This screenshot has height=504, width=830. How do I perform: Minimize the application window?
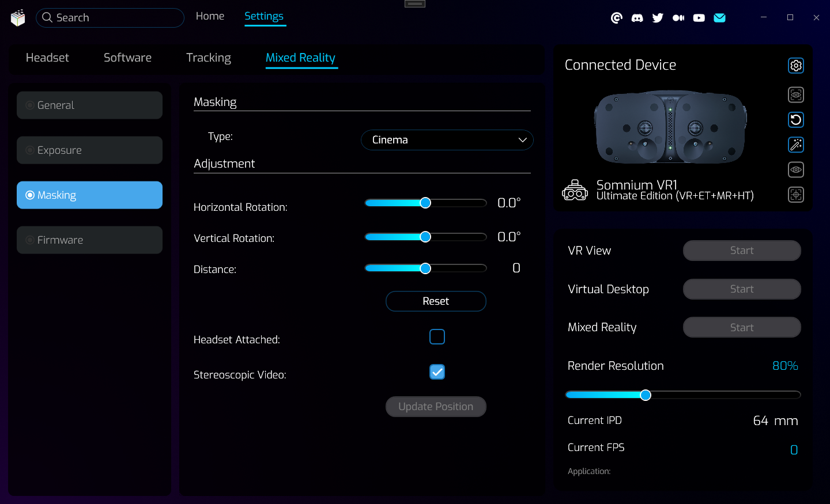click(x=764, y=17)
